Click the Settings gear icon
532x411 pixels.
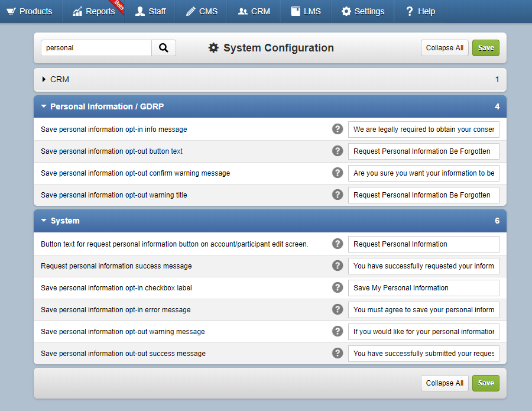pos(348,11)
